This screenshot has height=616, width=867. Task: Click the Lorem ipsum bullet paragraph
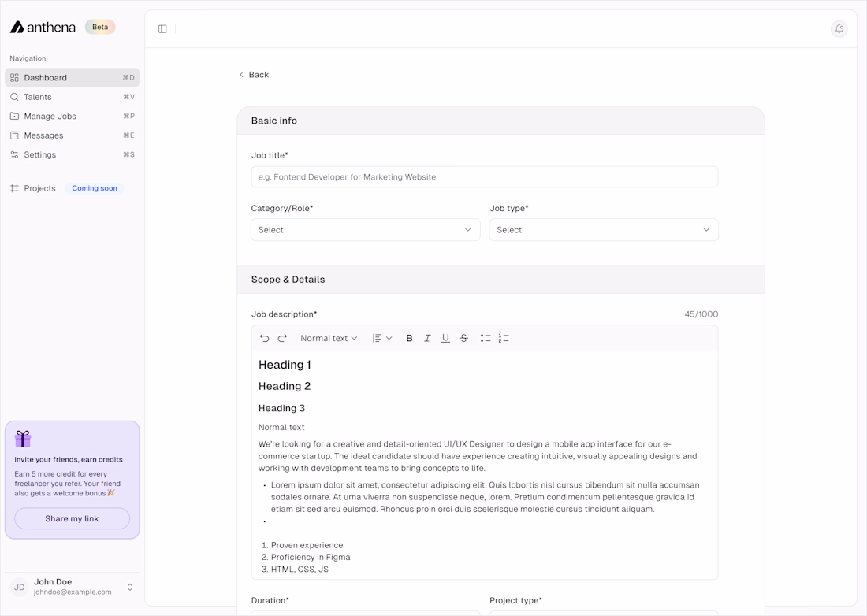(485, 497)
